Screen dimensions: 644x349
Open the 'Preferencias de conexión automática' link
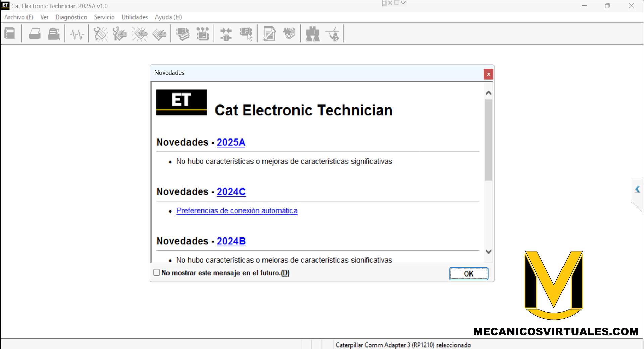(237, 211)
